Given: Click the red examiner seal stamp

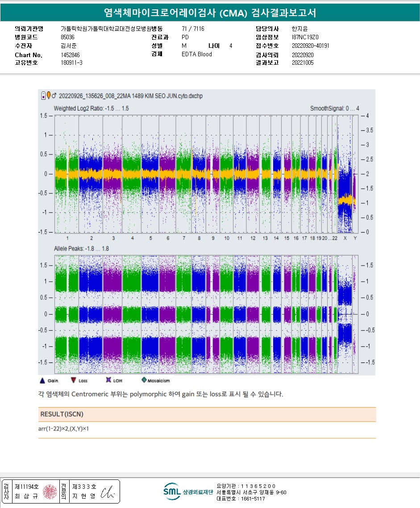Looking at the screenshot, I should 50,492.
